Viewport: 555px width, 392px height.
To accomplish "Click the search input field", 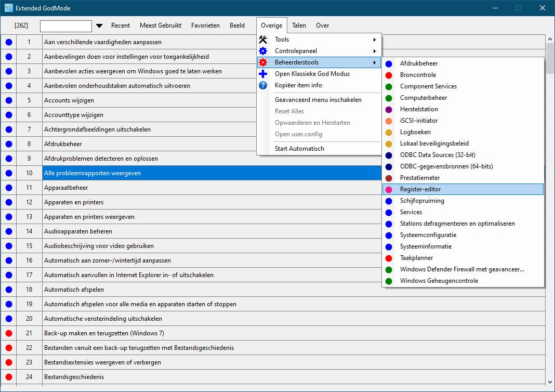I will tap(66, 26).
